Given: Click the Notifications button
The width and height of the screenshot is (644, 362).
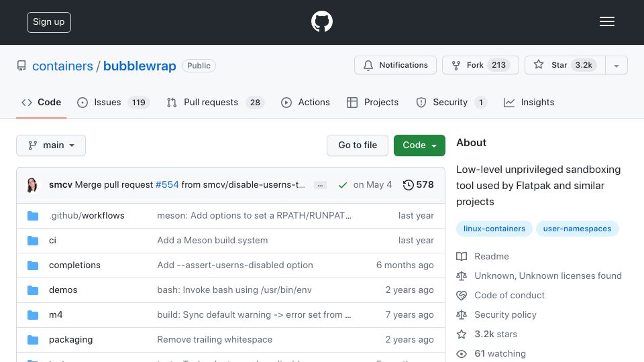Looking at the screenshot, I should pyautogui.click(x=395, y=65).
